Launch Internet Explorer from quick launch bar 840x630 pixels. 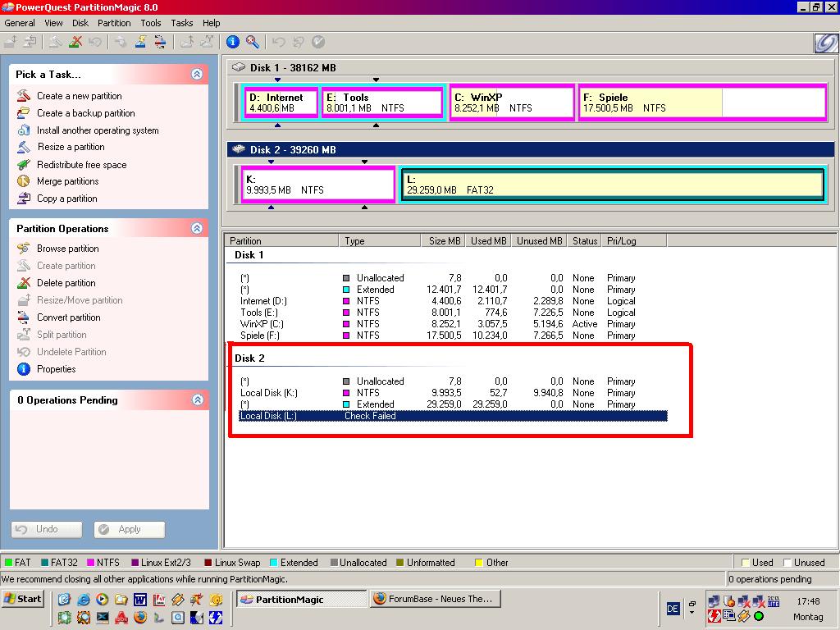(84, 600)
